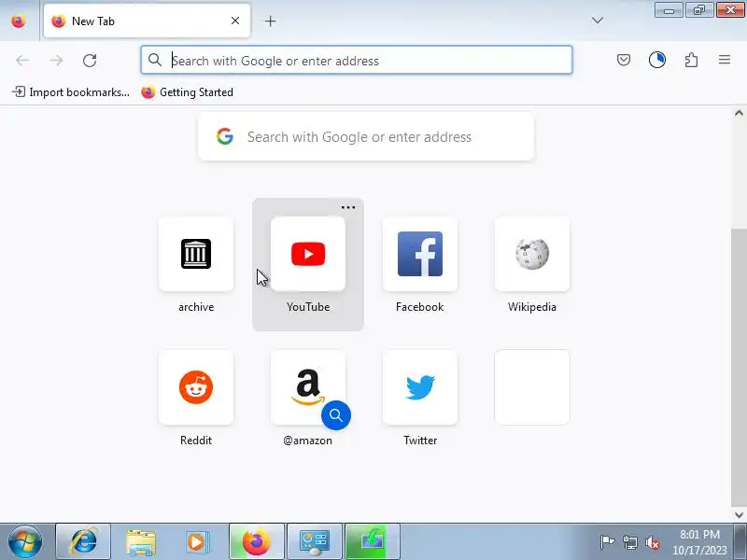The image size is (747, 560).
Task: Open the Firefox View pinned tab
Action: tap(19, 21)
